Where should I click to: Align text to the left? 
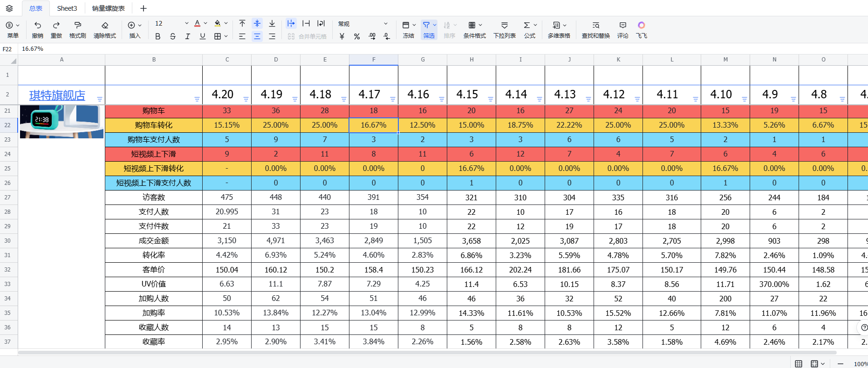(242, 36)
